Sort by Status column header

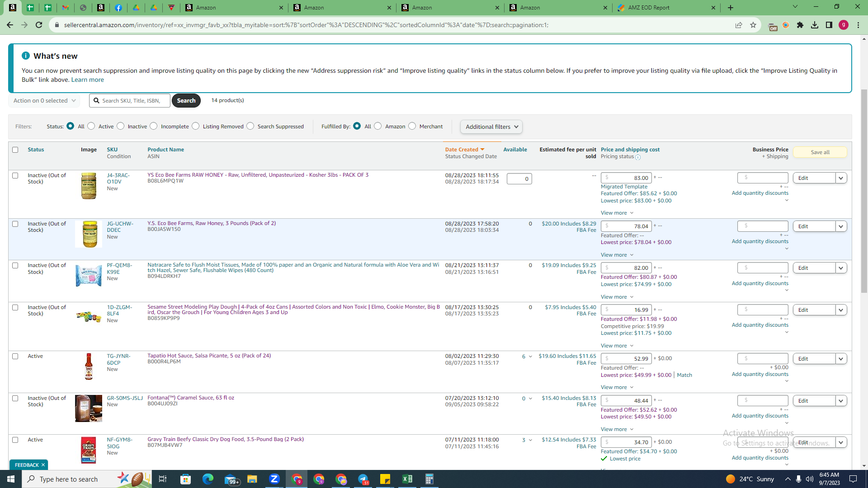36,150
